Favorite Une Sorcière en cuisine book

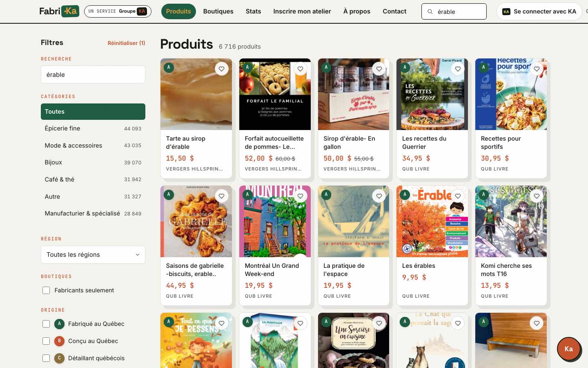point(379,323)
